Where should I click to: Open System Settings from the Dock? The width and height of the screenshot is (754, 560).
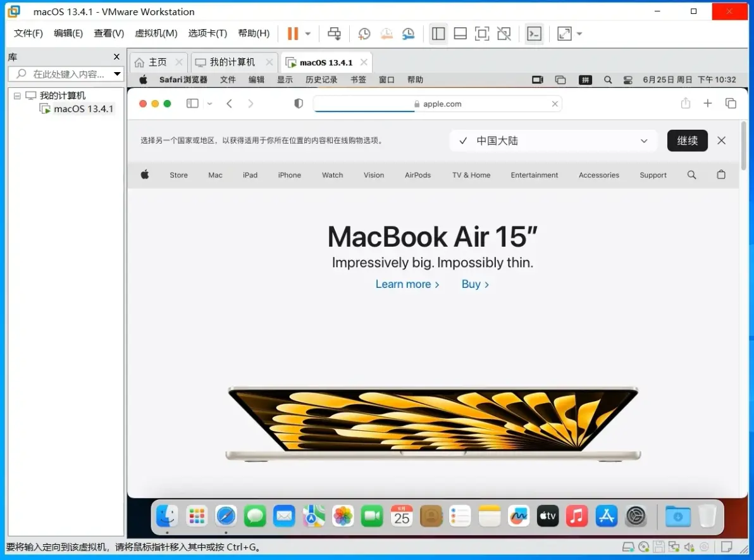(636, 517)
